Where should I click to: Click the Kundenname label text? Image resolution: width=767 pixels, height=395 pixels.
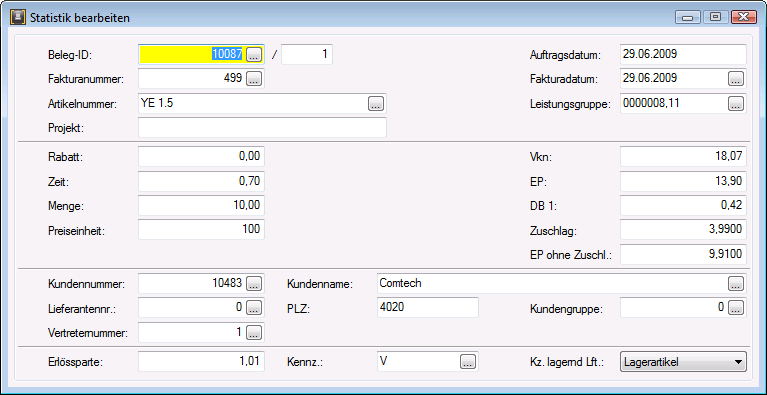320,284
